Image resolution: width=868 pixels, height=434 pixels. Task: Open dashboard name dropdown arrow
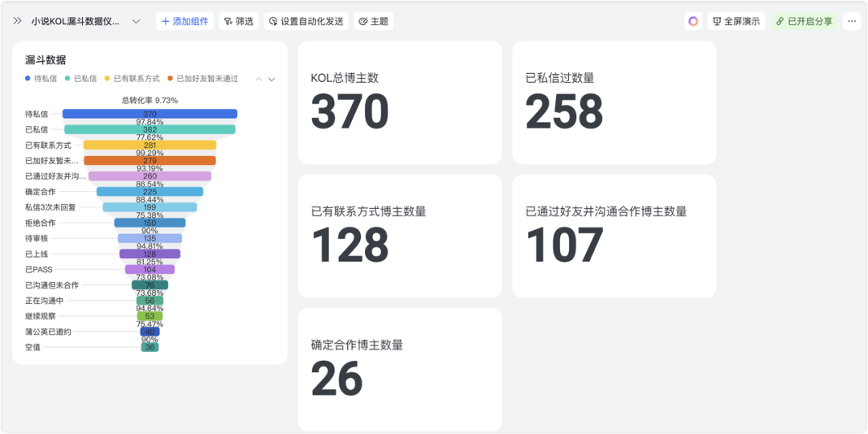click(x=136, y=22)
